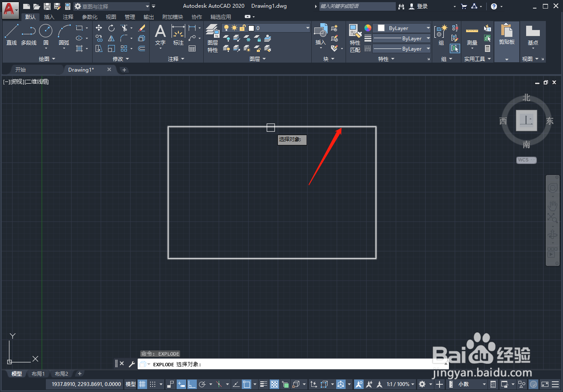Click the Stretch tool icon
Viewport: 563px width, 392px height.
99,48
